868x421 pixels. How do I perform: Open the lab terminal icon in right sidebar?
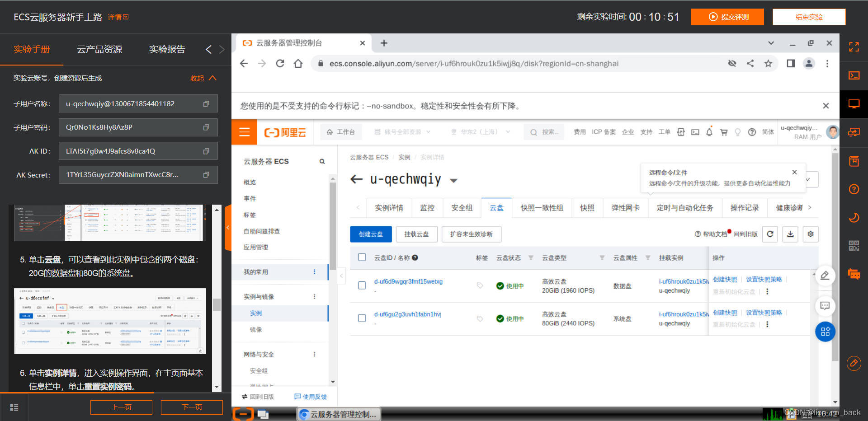[854, 75]
